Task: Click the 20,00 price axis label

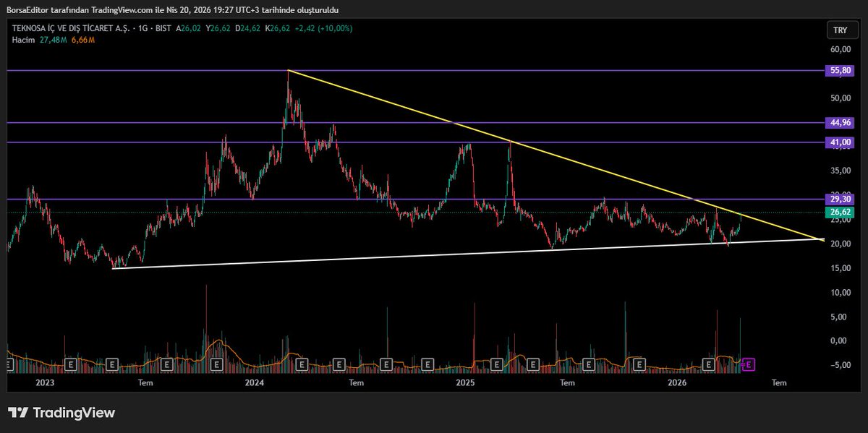Action: point(841,244)
